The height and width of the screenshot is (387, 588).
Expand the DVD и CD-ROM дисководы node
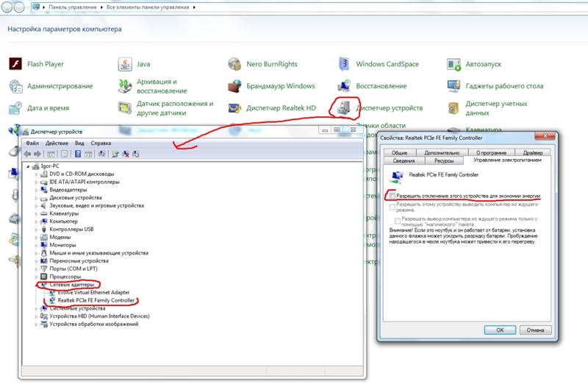[x=36, y=174]
